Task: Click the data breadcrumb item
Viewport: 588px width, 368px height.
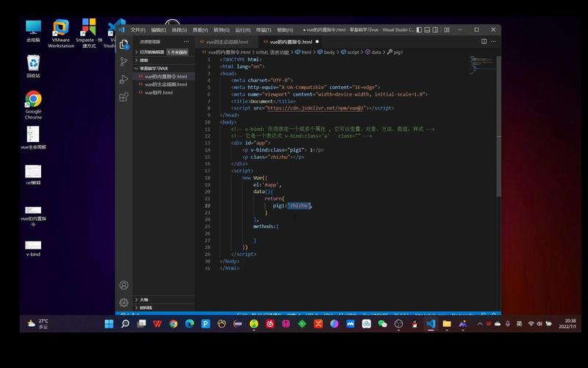Action: (x=373, y=52)
